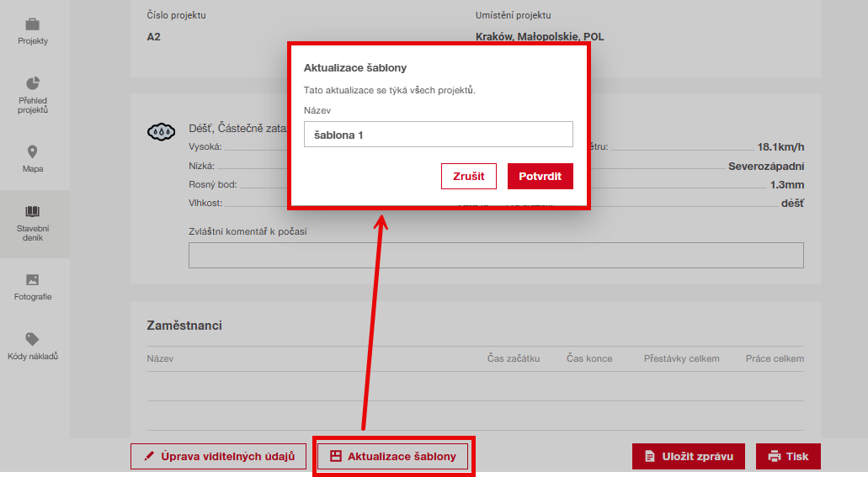Open Projekty via the briefcase icon
This screenshot has width=868, height=477.
(33, 24)
